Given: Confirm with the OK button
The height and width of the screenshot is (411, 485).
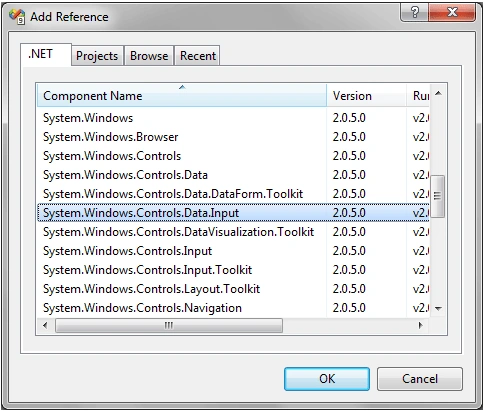Looking at the screenshot, I should (327, 379).
